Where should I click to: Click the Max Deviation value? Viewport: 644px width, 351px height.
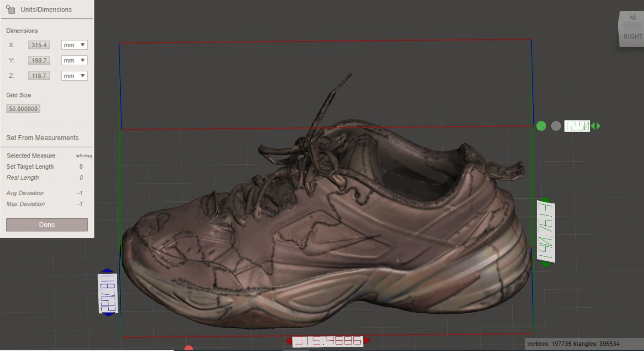pyautogui.click(x=80, y=204)
